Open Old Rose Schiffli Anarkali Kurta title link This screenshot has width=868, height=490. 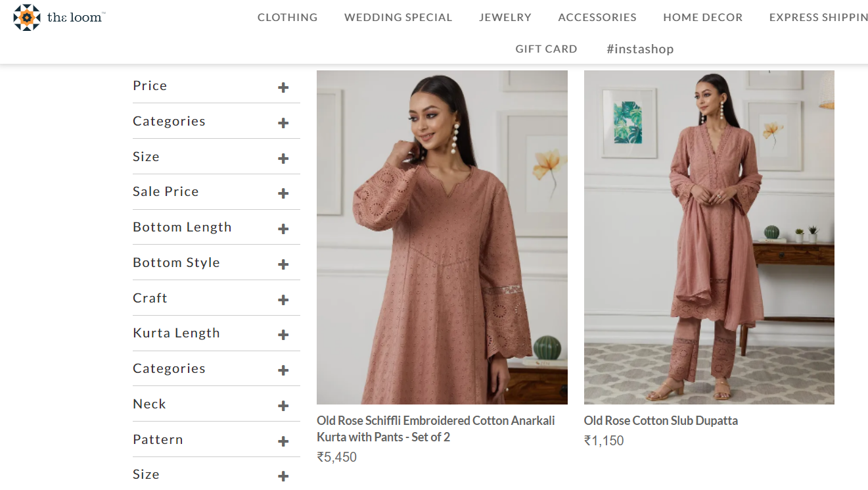point(436,428)
